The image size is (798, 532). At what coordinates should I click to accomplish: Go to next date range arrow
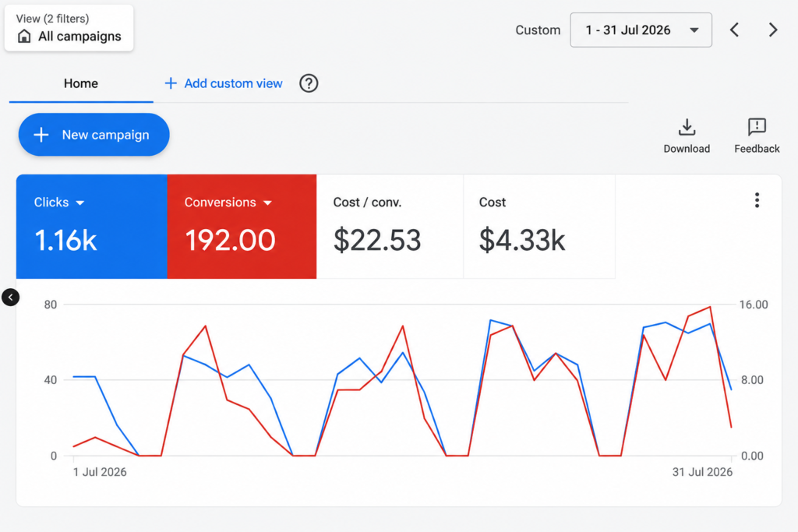click(x=773, y=30)
